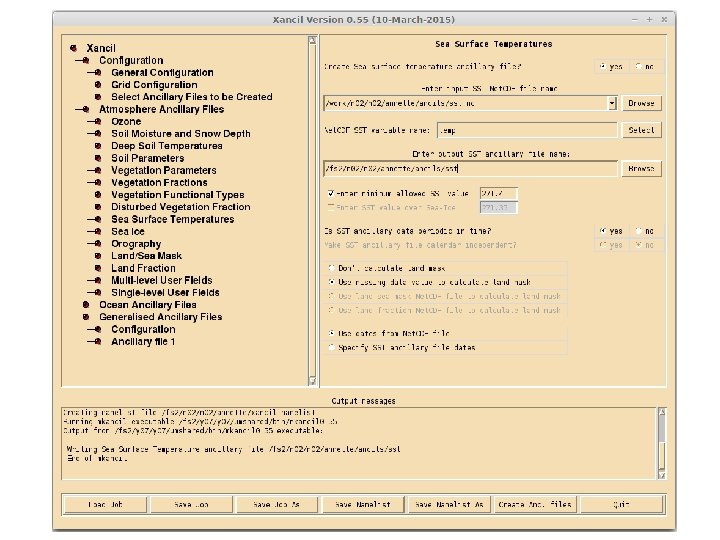Browse for input SST NetCDF file

pyautogui.click(x=641, y=103)
